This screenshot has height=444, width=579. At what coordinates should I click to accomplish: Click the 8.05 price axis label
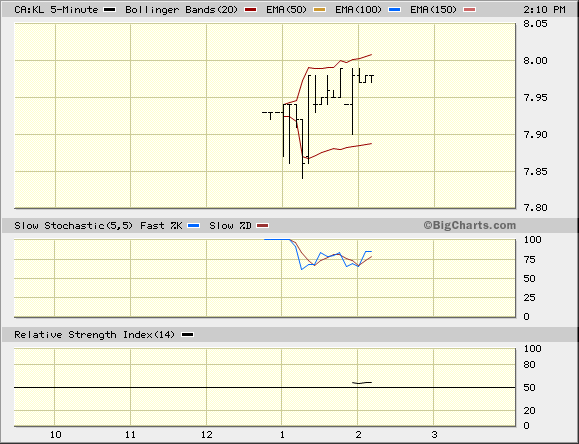[x=535, y=24]
